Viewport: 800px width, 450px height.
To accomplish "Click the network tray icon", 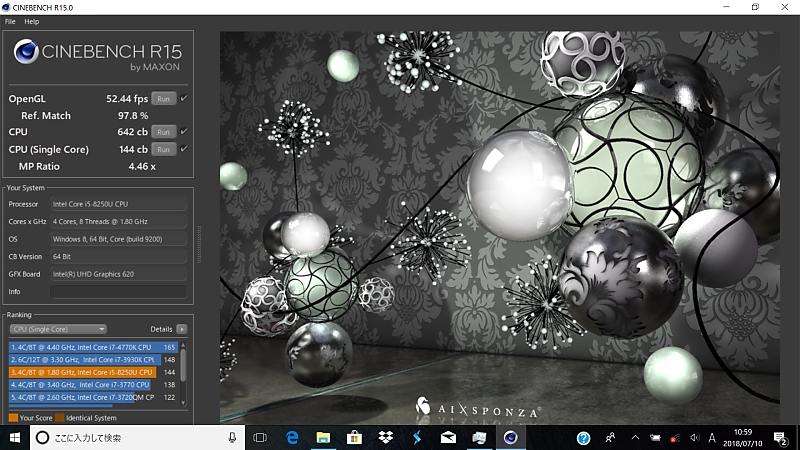I will click(x=675, y=438).
